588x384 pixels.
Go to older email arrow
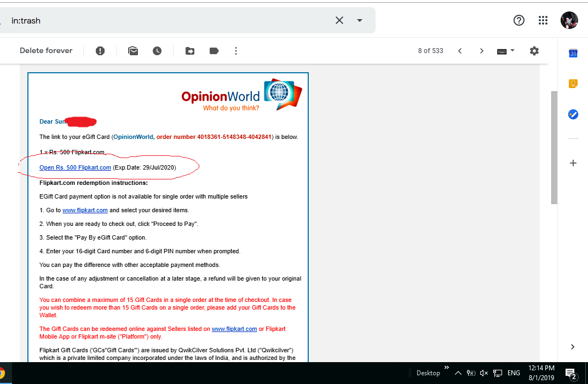tap(482, 51)
